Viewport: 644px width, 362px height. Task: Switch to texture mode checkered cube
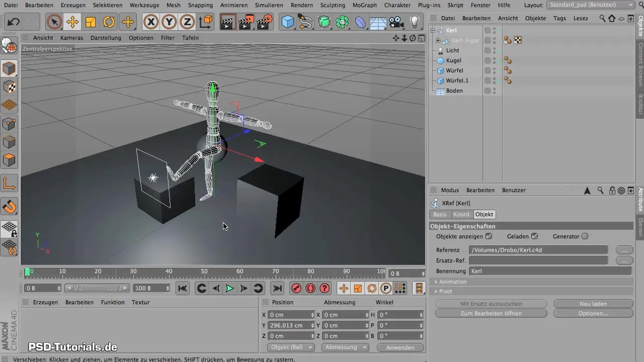[10, 86]
